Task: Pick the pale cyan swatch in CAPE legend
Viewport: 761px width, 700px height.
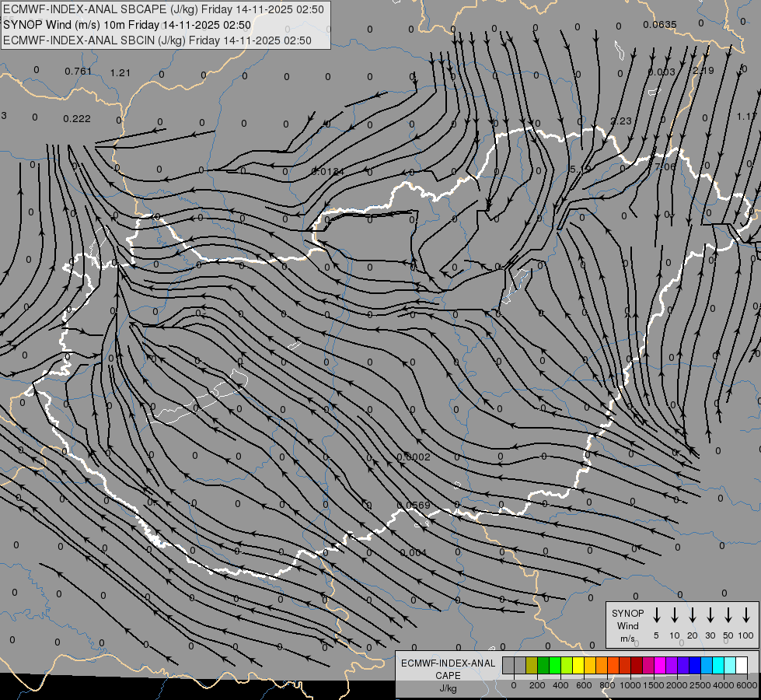Action: 731,665
